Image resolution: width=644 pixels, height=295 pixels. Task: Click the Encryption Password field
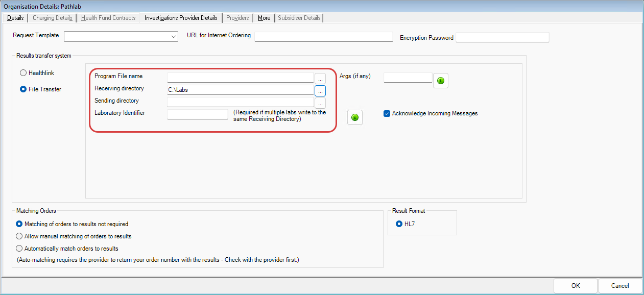coord(502,37)
